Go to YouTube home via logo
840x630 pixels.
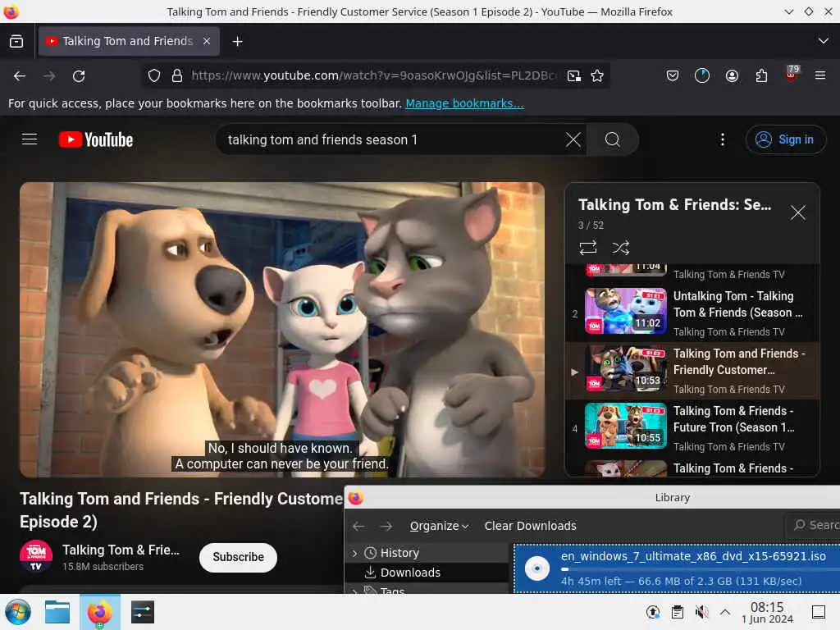coord(96,139)
